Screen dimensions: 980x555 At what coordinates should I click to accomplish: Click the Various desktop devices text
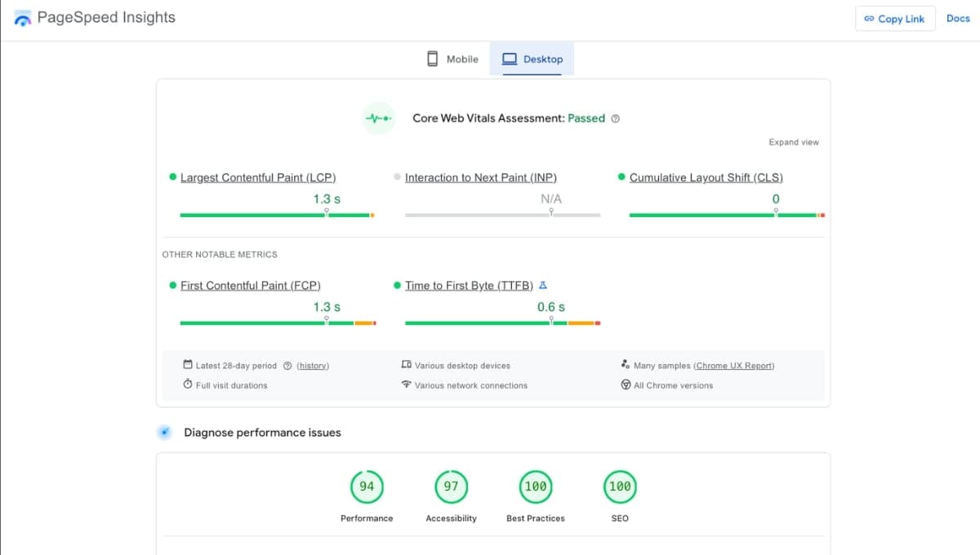(x=462, y=366)
